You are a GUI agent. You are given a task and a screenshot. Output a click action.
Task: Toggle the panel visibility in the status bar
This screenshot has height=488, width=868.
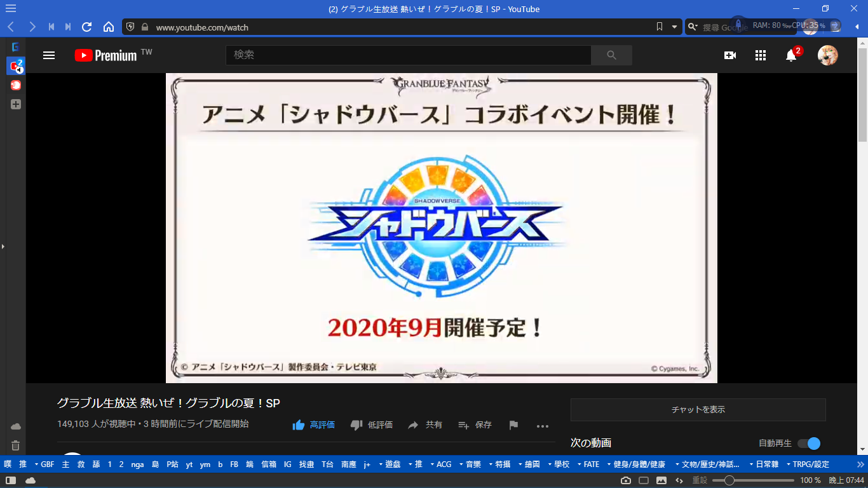(x=11, y=480)
